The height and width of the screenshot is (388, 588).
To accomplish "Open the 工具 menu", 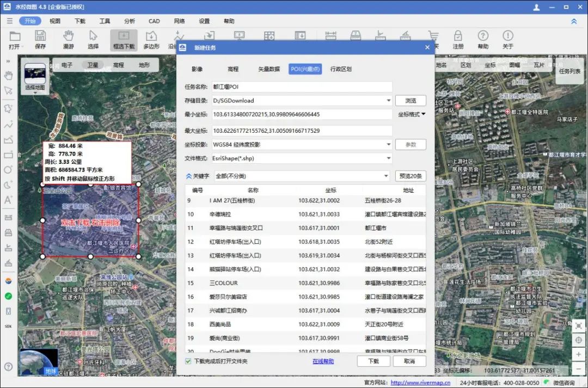I will point(105,21).
